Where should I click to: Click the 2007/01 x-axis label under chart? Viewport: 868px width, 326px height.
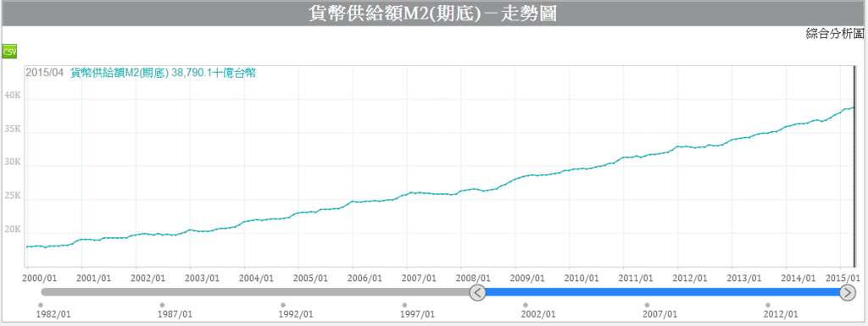pos(419,278)
